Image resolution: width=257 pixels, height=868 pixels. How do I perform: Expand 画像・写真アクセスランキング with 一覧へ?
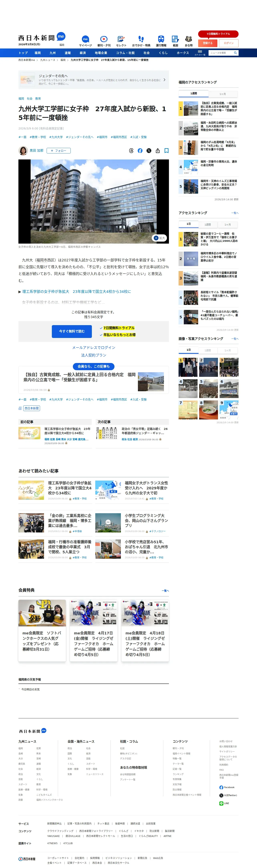point(235,339)
